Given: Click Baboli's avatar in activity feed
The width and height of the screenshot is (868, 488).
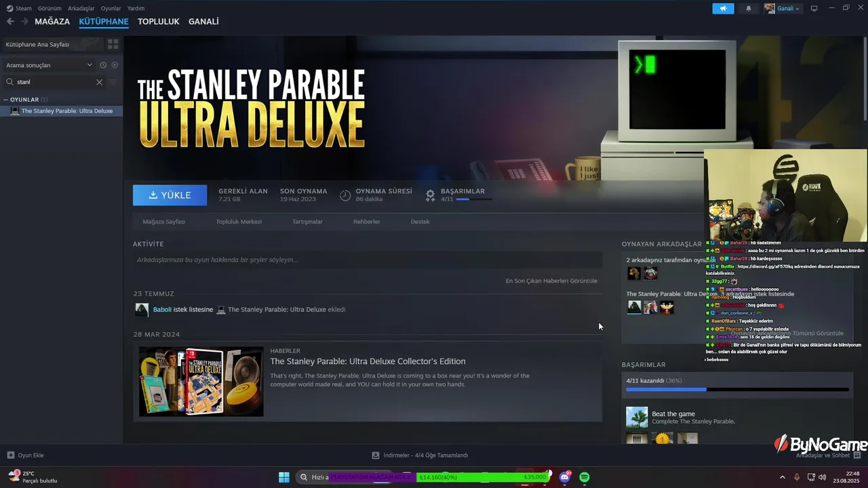Looking at the screenshot, I should pyautogui.click(x=142, y=310).
